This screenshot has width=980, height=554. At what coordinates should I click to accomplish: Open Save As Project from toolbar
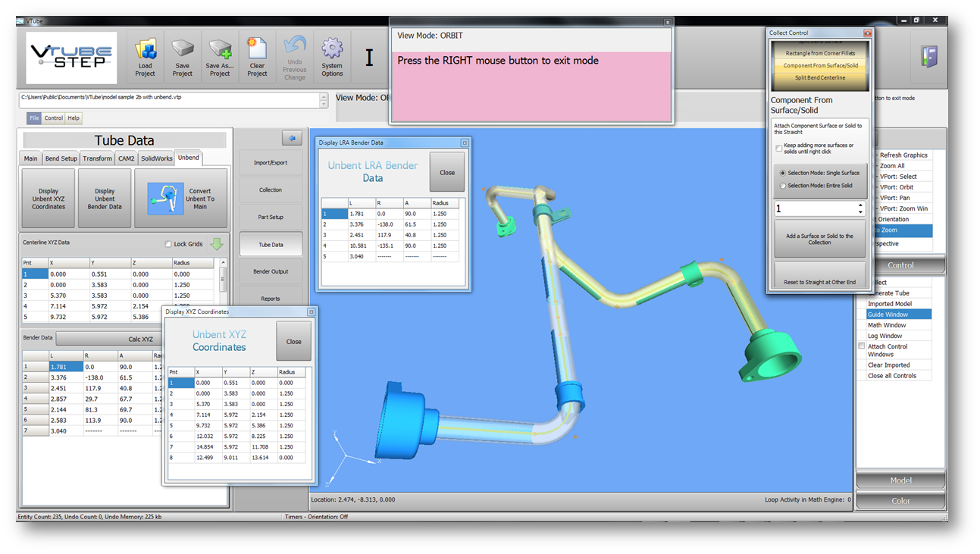220,52
